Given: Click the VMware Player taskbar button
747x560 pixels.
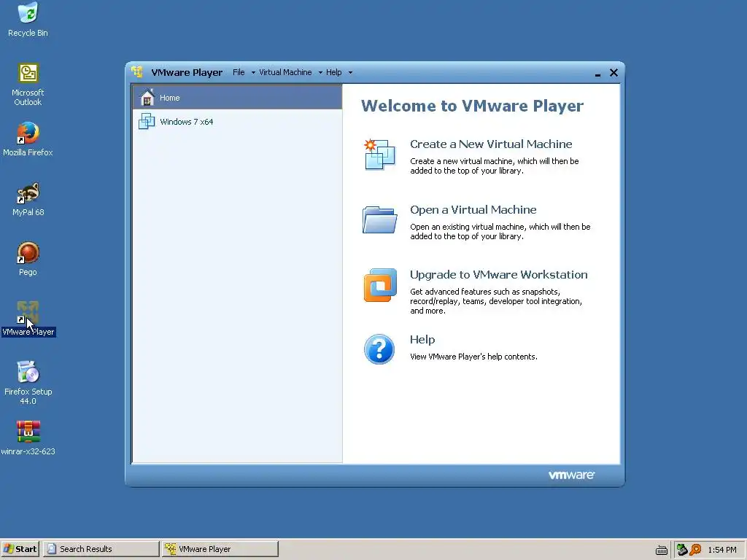Looking at the screenshot, I should (x=220, y=549).
